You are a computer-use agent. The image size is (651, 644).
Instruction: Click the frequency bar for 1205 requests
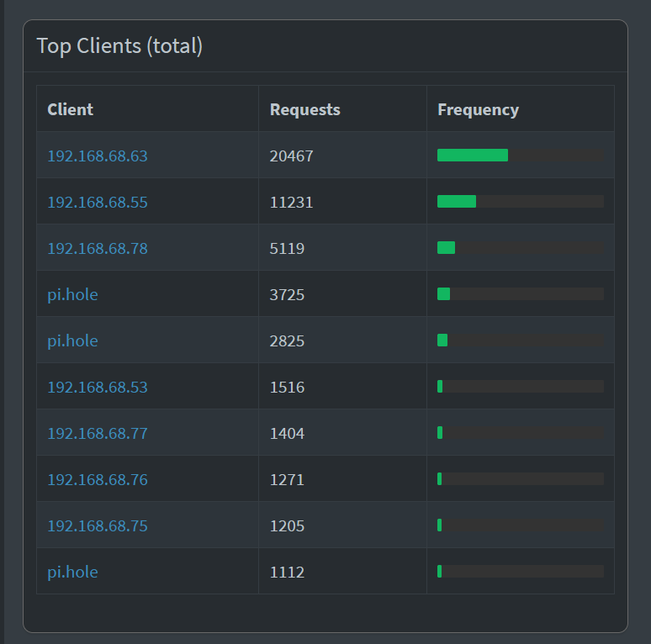click(521, 525)
